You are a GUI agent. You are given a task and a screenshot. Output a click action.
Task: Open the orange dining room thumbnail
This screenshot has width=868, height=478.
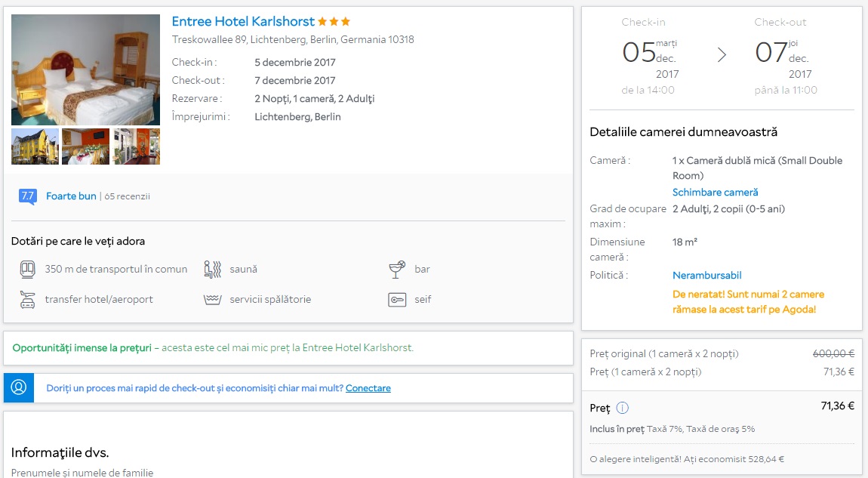click(85, 146)
